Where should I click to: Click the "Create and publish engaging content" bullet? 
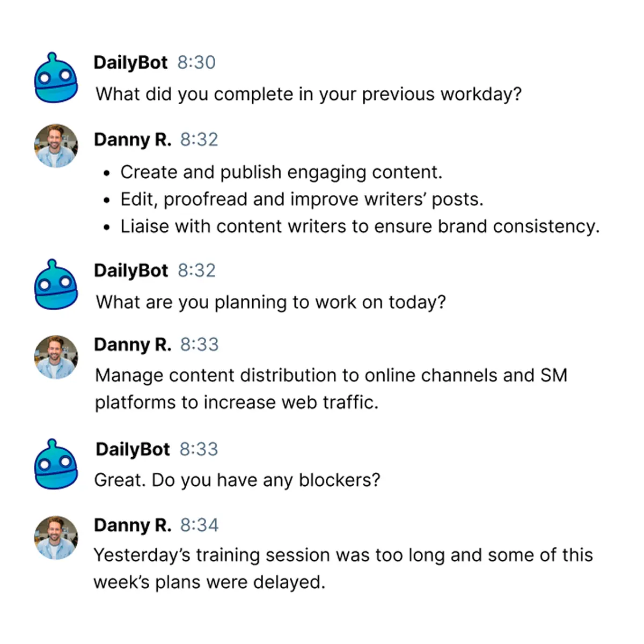pos(281,172)
